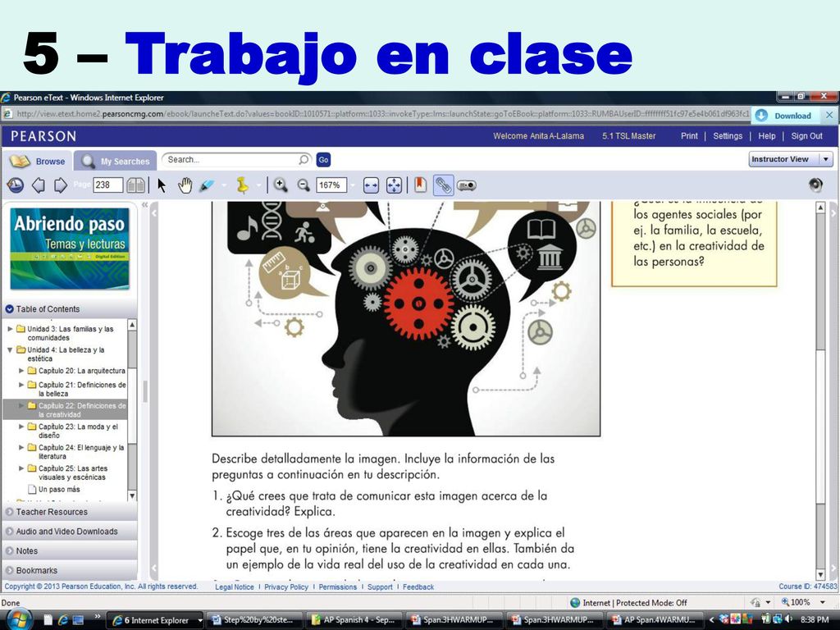This screenshot has height=630, width=840.
Task: Collapse the left sidebar chevron
Action: click(x=144, y=204)
